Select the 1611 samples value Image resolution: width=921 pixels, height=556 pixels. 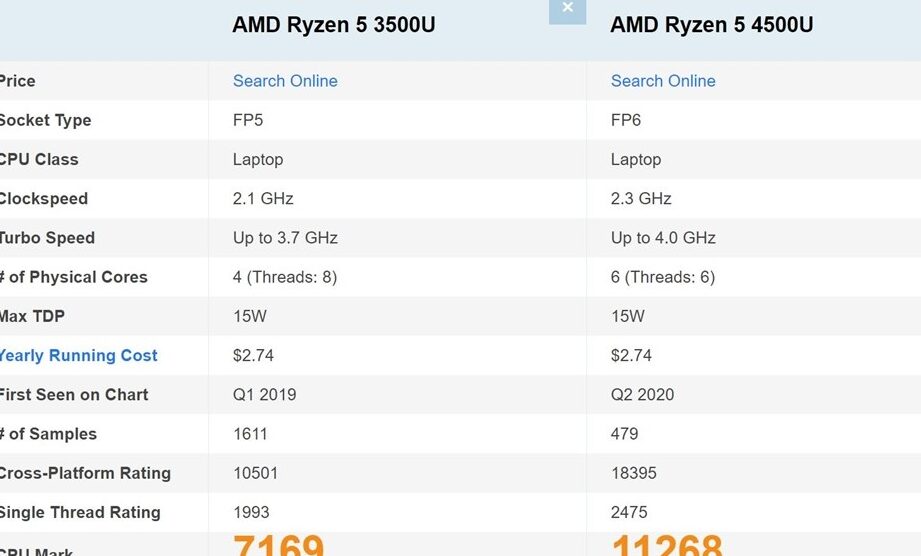pyautogui.click(x=250, y=434)
